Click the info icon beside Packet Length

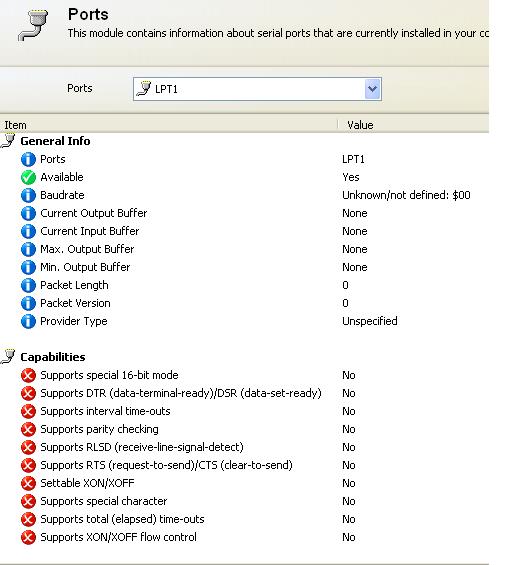tap(28, 285)
